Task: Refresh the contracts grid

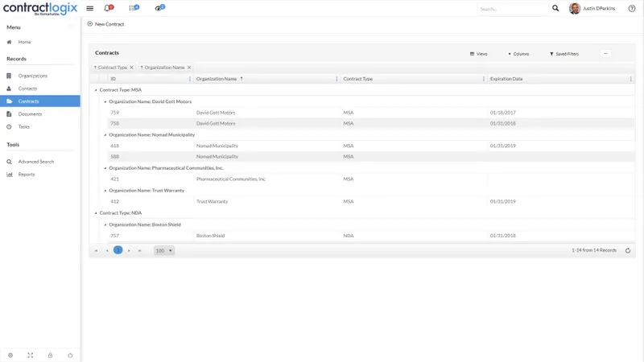Action: coord(628,250)
